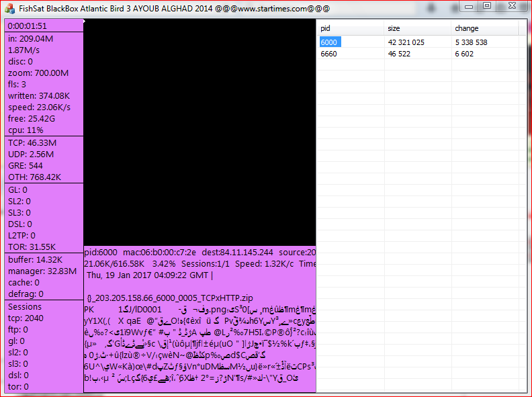532x397 pixels.
Task: Click the TCPxHTTP.zip filename in data pane
Action: coord(170,297)
